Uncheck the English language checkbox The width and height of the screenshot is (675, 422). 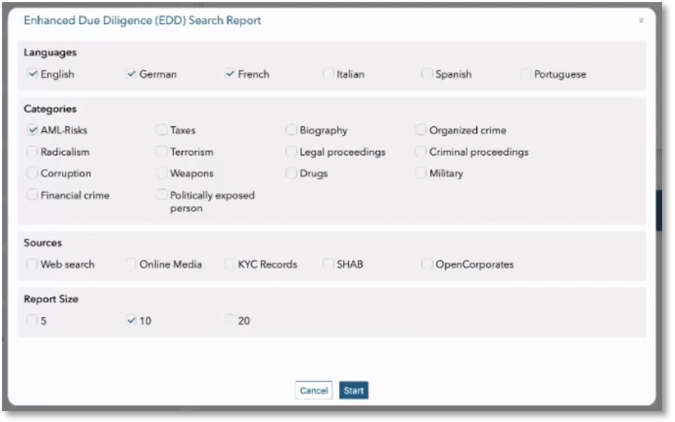33,74
